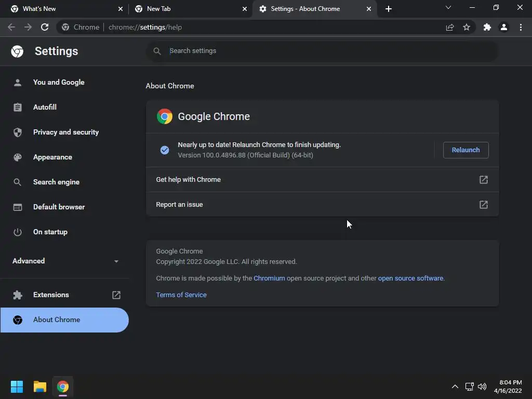Open Chrome's three-dot menu
This screenshot has height=399, width=532.
coord(521,27)
